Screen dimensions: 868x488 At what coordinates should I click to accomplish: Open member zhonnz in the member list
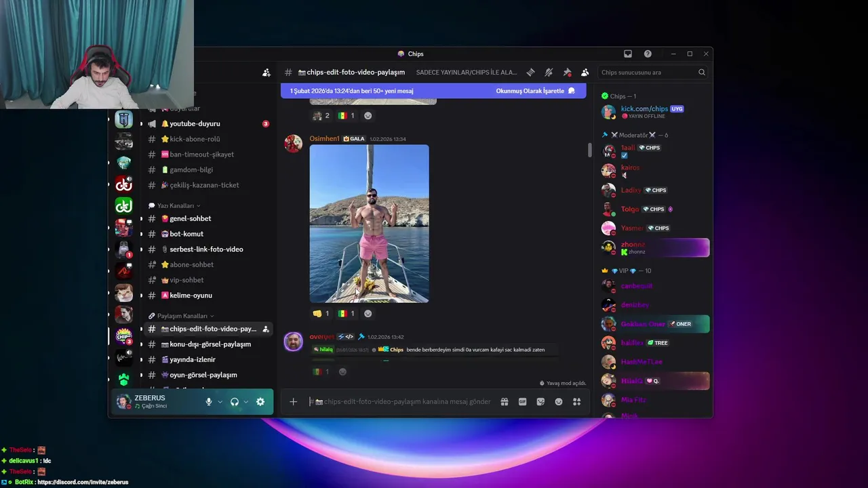(655, 248)
